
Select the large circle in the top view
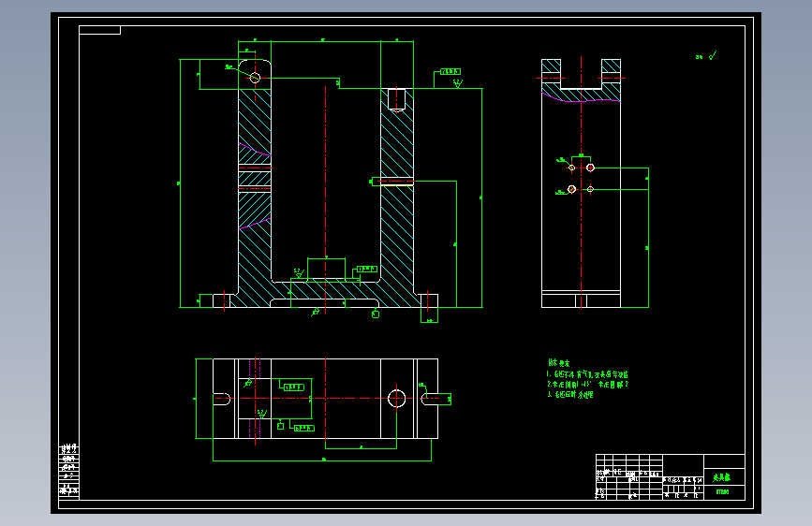[x=397, y=399]
